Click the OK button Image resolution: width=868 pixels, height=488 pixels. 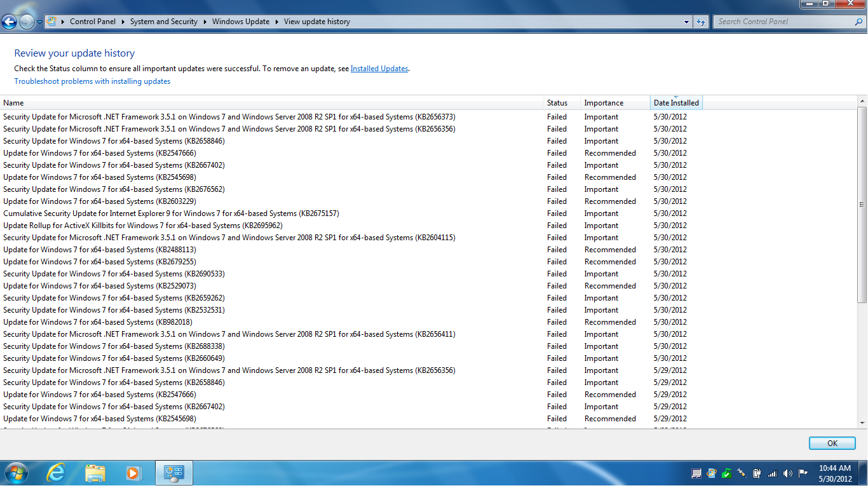pyautogui.click(x=832, y=444)
